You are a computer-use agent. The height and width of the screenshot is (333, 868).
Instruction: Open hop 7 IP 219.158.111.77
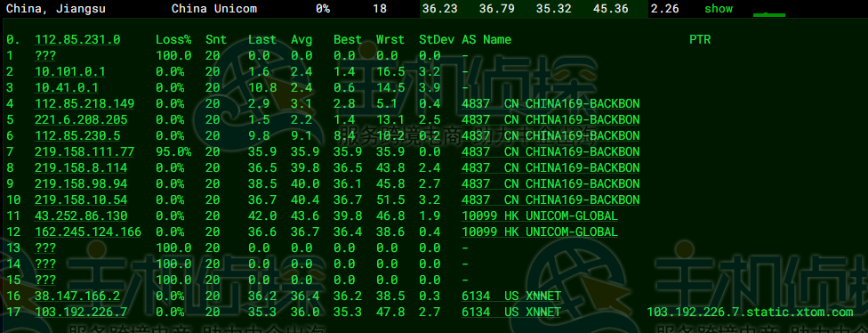click(x=84, y=152)
